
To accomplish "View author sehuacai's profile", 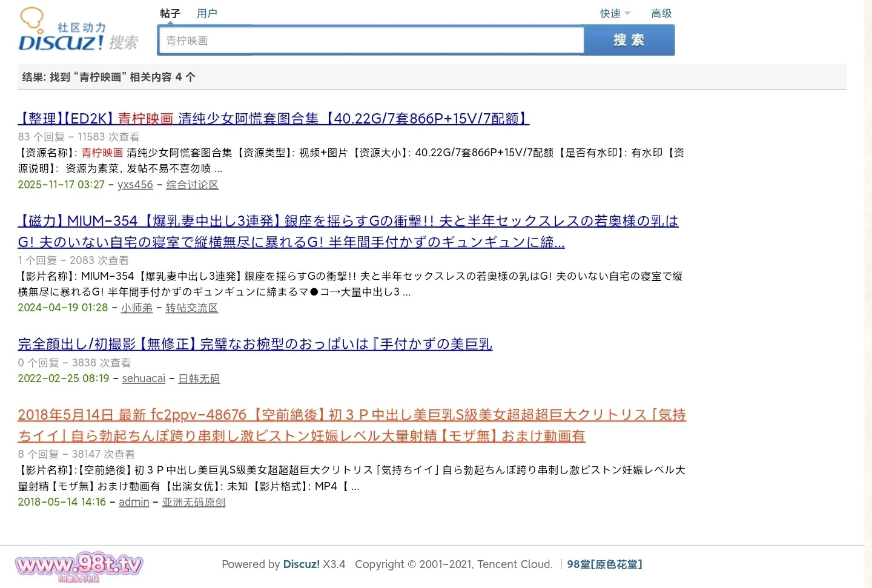I will tap(144, 378).
